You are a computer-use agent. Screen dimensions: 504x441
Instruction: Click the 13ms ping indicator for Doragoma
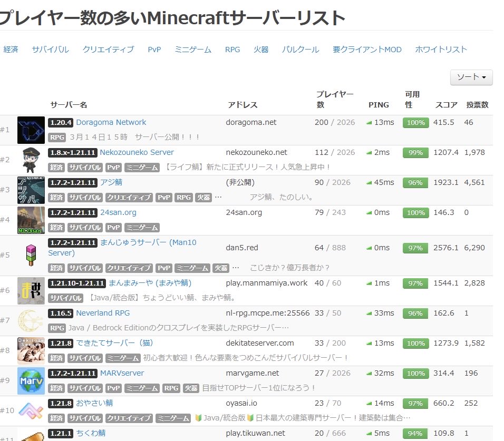click(380, 122)
